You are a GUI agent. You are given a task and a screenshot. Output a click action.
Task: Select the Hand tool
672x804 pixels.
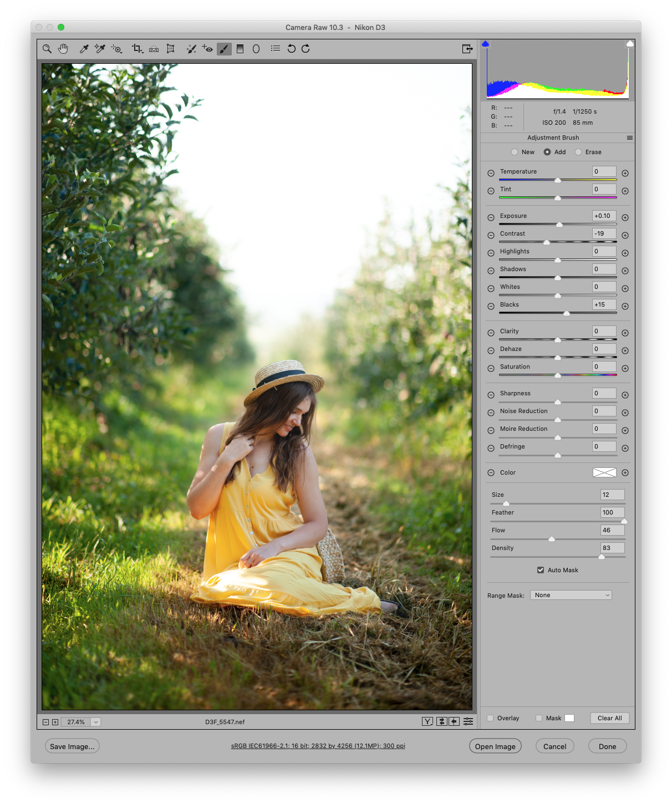(63, 49)
